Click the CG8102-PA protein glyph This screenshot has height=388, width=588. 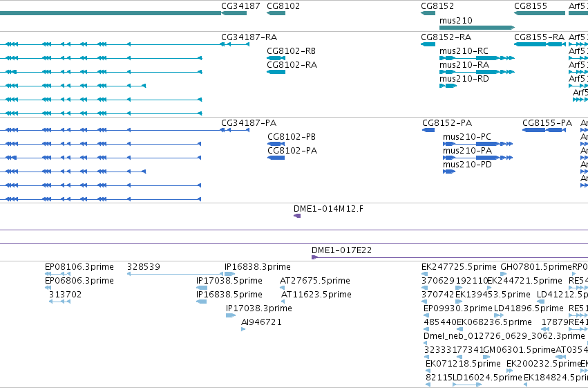point(276,158)
